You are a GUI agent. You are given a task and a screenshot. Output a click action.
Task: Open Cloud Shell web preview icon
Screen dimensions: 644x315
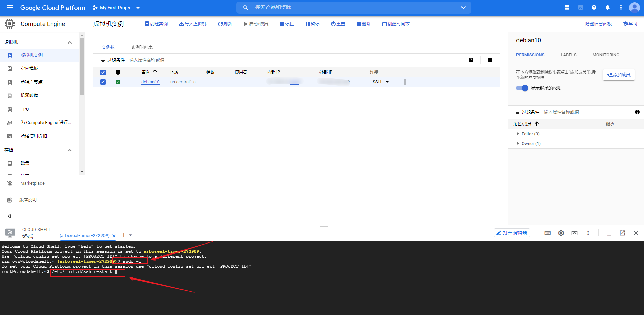(x=575, y=233)
